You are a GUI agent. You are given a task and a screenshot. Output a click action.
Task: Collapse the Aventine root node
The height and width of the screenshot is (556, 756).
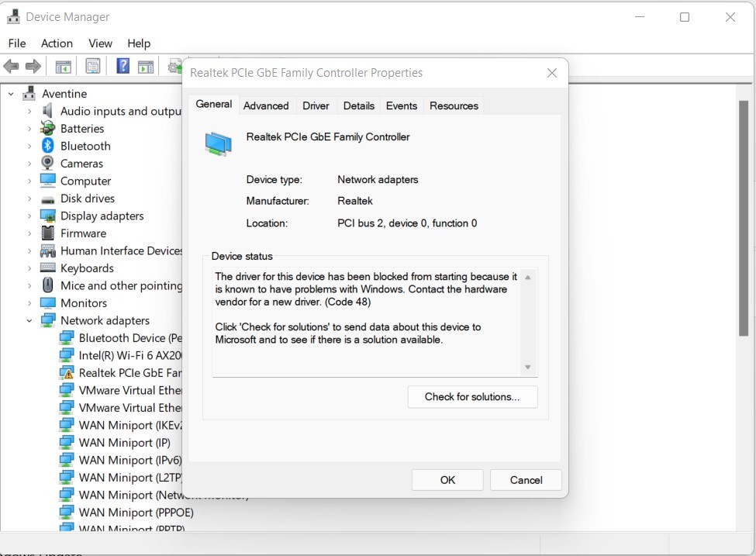pos(11,94)
